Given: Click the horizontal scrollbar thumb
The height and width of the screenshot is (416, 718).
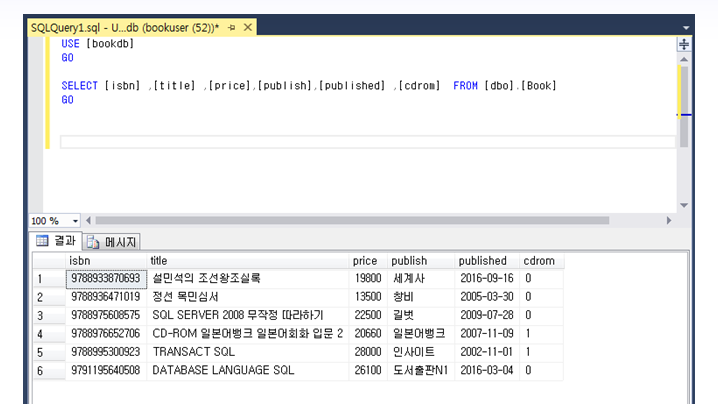Looking at the screenshot, I should [x=352, y=221].
